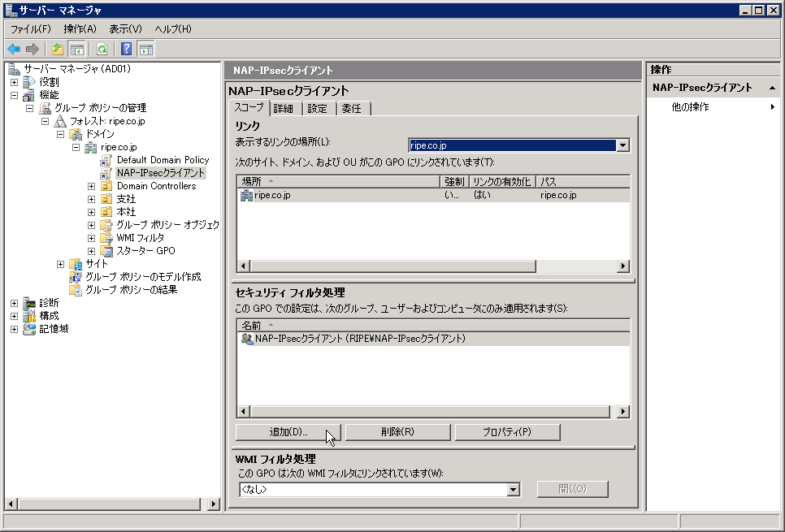This screenshot has width=785, height=532.
Task: Click the Domain Controllers OU folder icon
Action: (106, 186)
